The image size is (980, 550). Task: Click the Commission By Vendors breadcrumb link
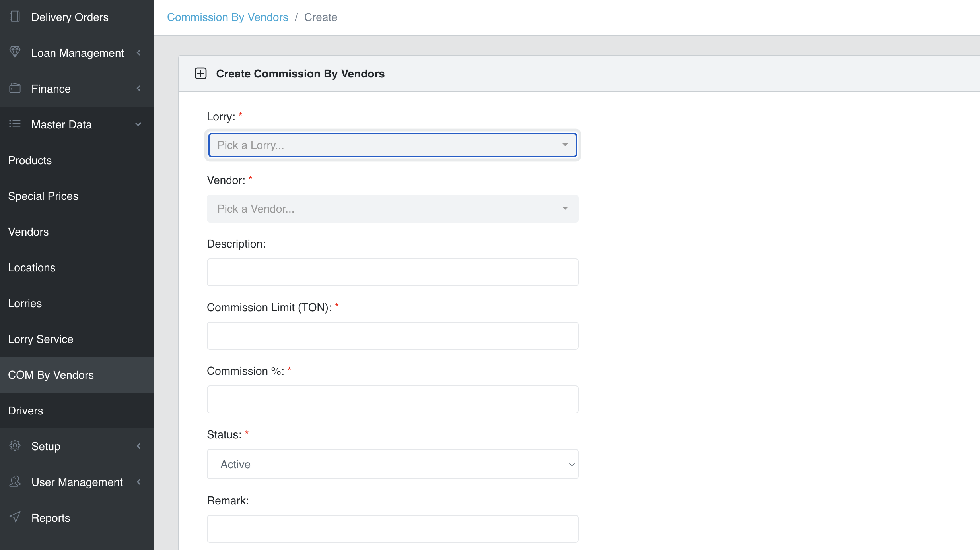pos(227,17)
